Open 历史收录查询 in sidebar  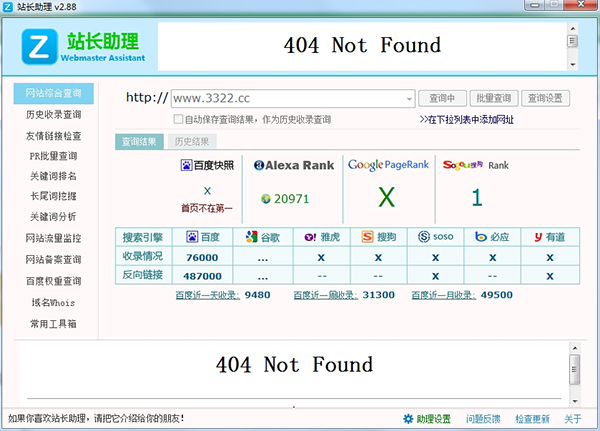click(54, 114)
